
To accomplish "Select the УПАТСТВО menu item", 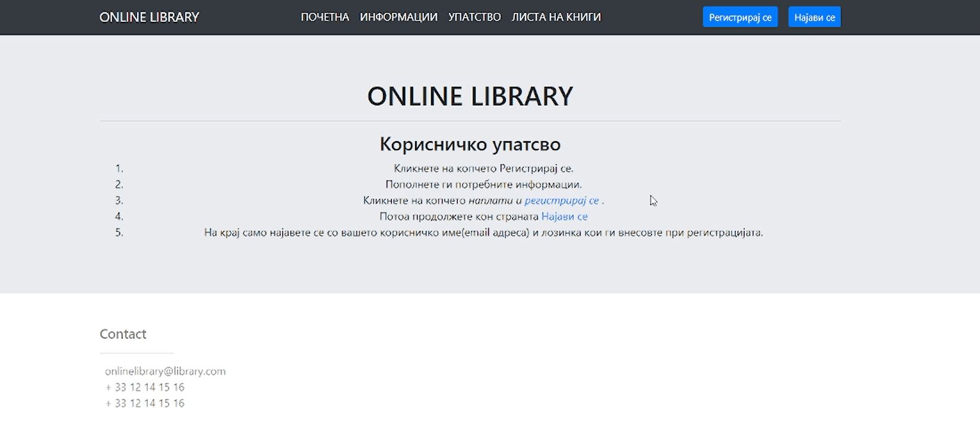I will pyautogui.click(x=474, y=17).
